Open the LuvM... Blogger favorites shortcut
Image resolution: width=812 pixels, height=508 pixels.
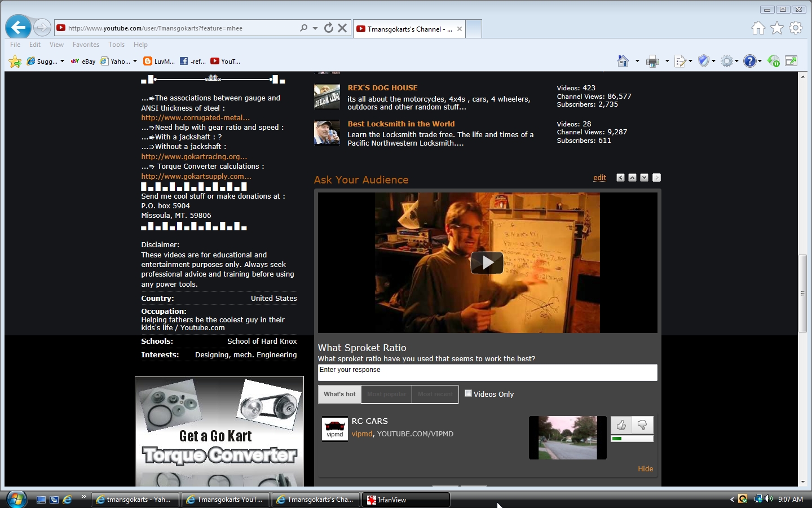click(x=159, y=62)
